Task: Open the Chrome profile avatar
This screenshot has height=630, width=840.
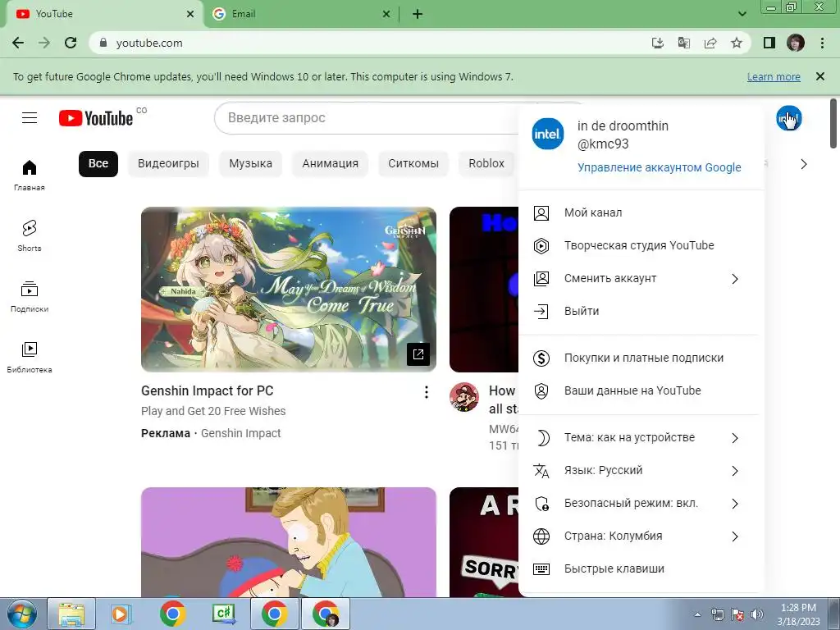Action: [796, 43]
